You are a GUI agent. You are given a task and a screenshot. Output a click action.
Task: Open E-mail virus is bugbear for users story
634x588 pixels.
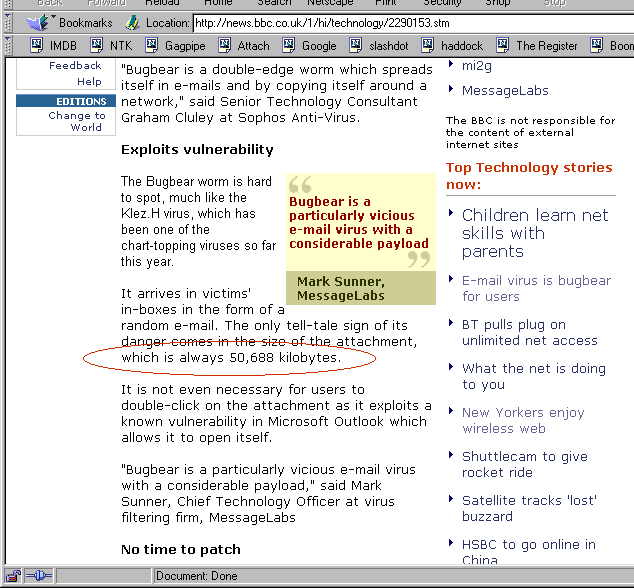(537, 288)
